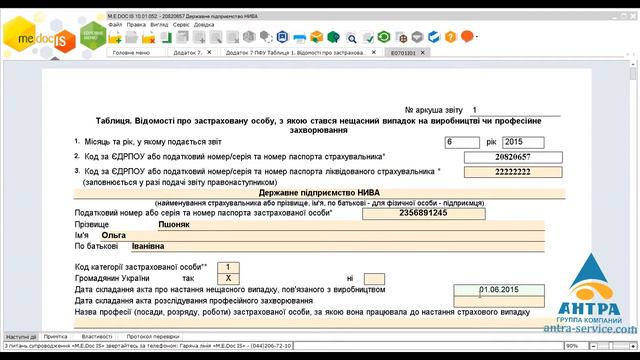Click the По батькові field with Іванівна
Screen dimensions: 640x360
click(x=338, y=247)
